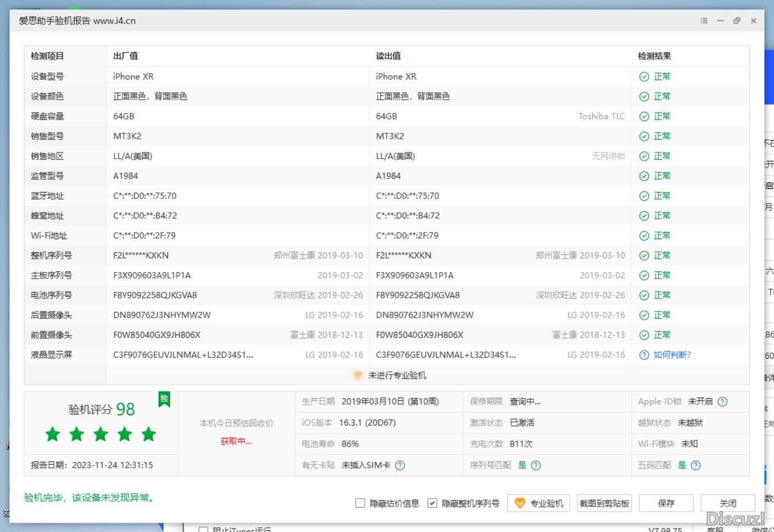Click the 检测项目 column header

[x=47, y=56]
